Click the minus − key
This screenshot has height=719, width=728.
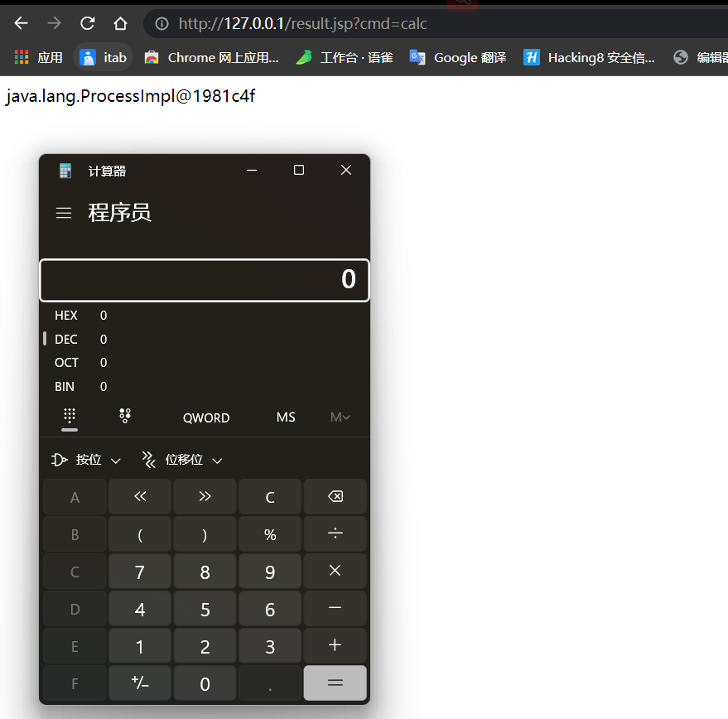(335, 608)
